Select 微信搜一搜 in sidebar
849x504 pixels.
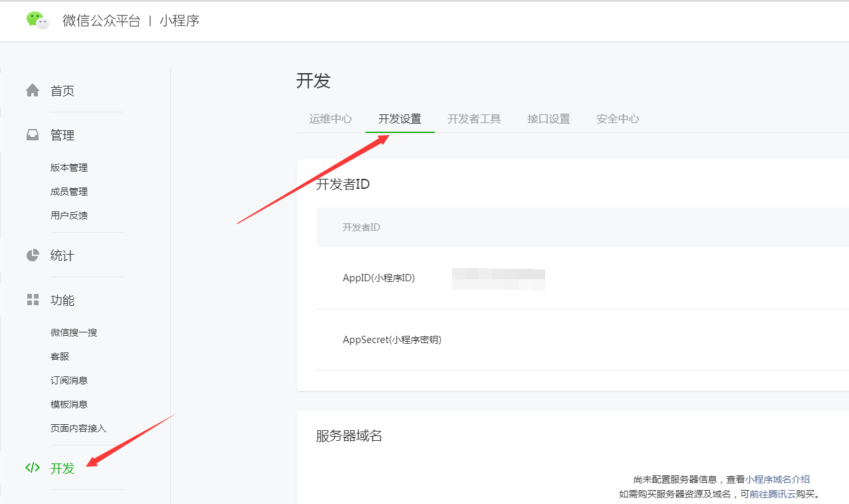[74, 332]
